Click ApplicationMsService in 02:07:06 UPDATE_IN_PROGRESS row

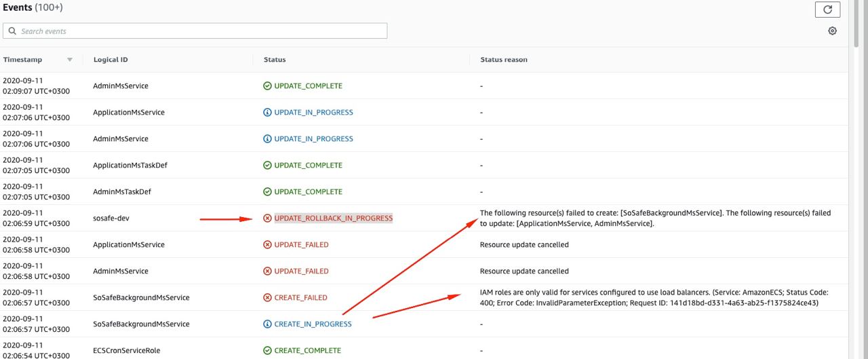coord(129,113)
